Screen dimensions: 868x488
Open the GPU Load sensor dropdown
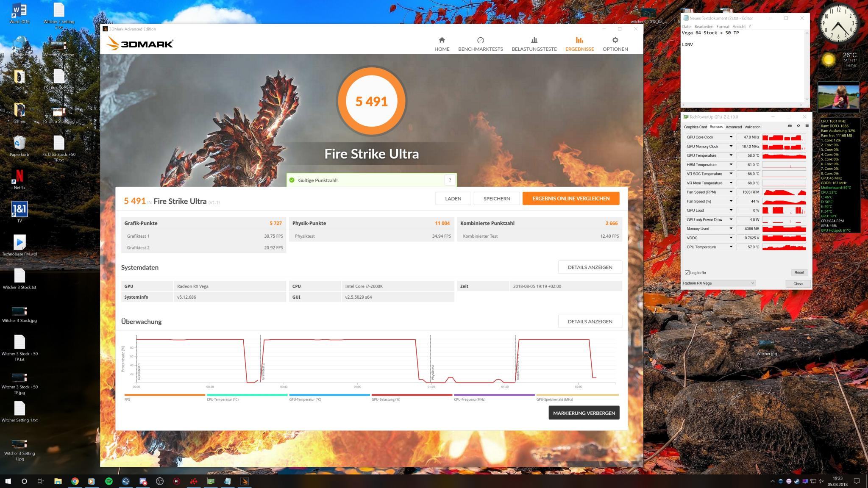pyautogui.click(x=731, y=211)
